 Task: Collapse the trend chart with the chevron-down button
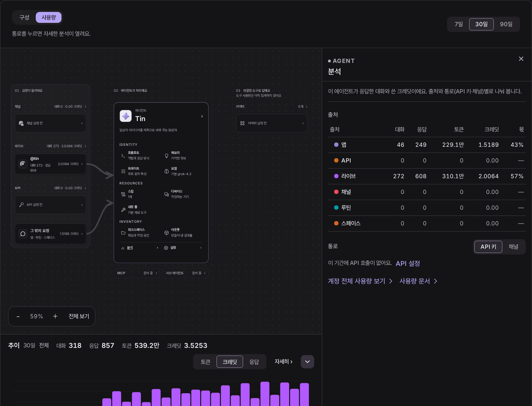[307, 362]
